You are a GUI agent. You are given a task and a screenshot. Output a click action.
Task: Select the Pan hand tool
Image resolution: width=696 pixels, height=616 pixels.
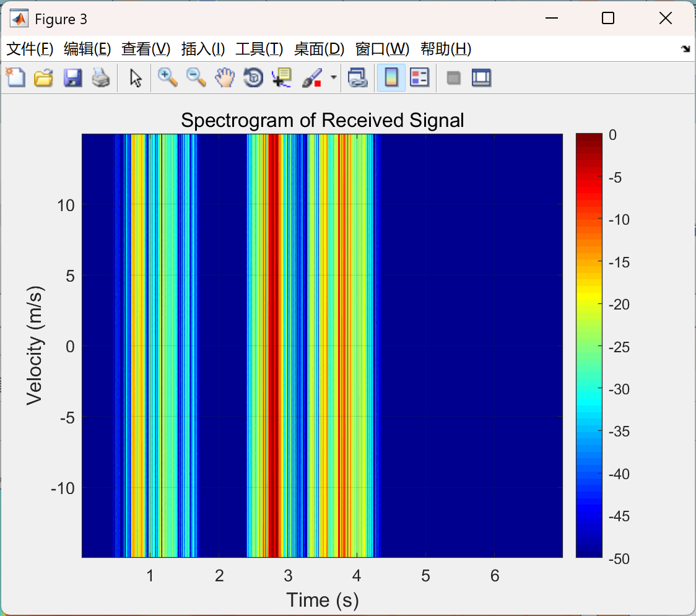(x=225, y=77)
